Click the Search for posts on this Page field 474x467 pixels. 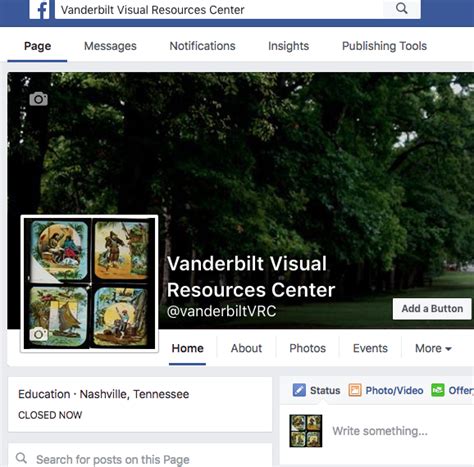point(140,458)
